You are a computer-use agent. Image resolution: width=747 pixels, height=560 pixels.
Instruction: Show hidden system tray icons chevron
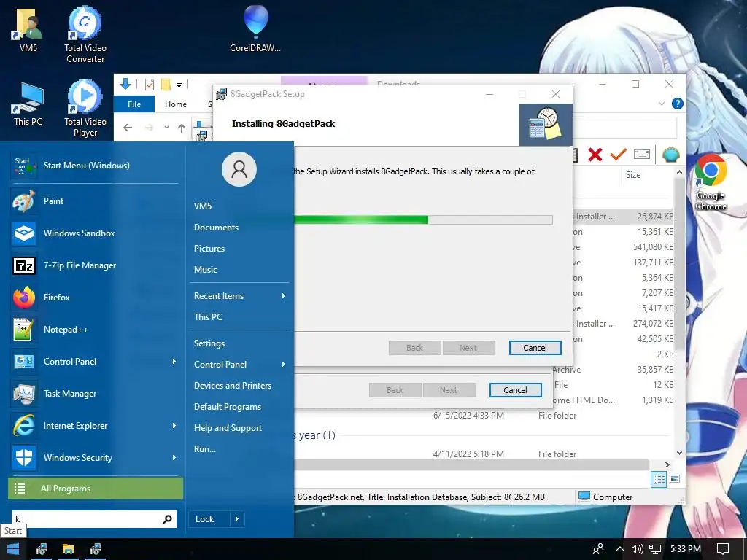click(619, 550)
